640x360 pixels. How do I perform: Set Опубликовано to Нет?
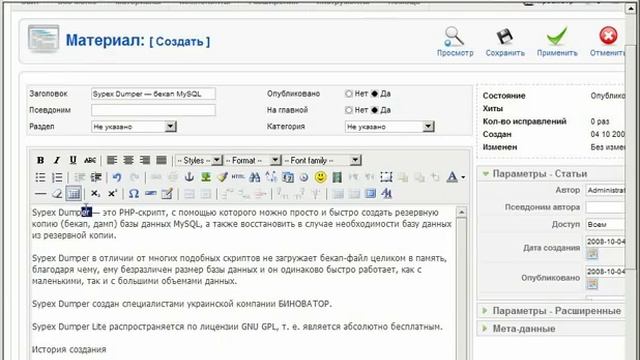(x=349, y=93)
